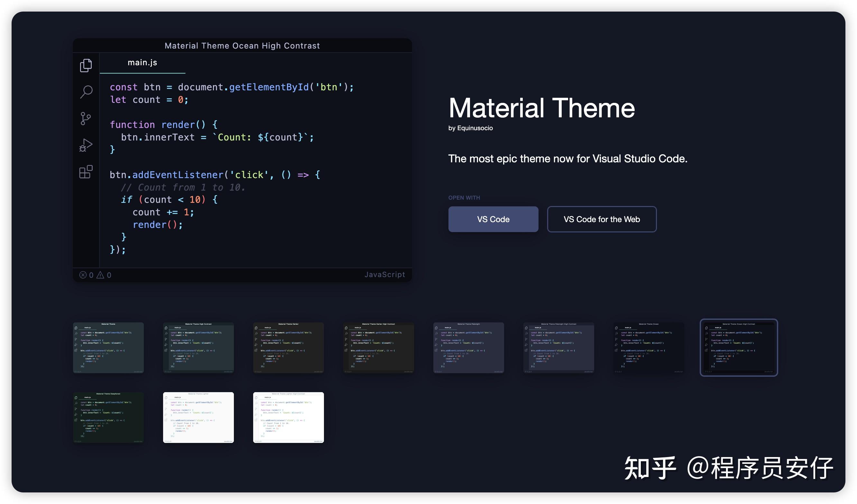Screen dimensions: 857x504
Task: Select the default Material Theme thumbnail
Action: [x=108, y=347]
